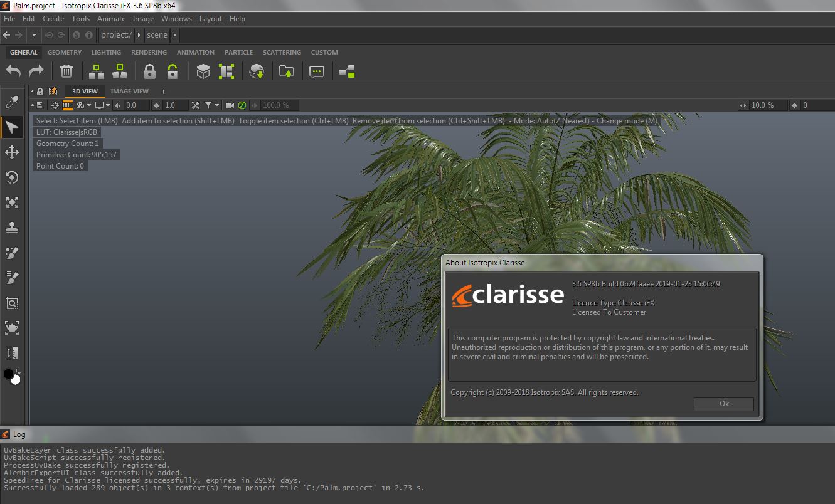The image size is (835, 504).
Task: Select the Translate (move) tool
Action: pyautogui.click(x=12, y=152)
